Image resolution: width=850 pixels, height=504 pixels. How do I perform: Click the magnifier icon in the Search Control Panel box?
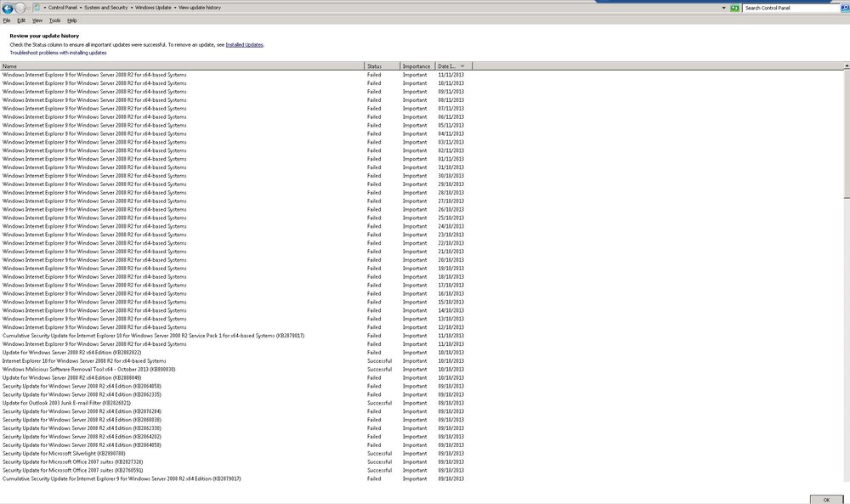[845, 8]
